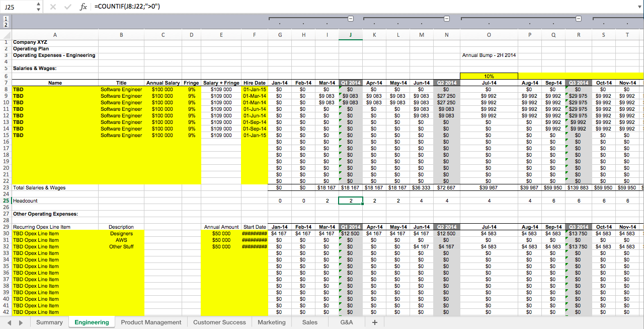Click the 'Annual Amount' heading cell
The height and width of the screenshot is (329, 644).
221,227
